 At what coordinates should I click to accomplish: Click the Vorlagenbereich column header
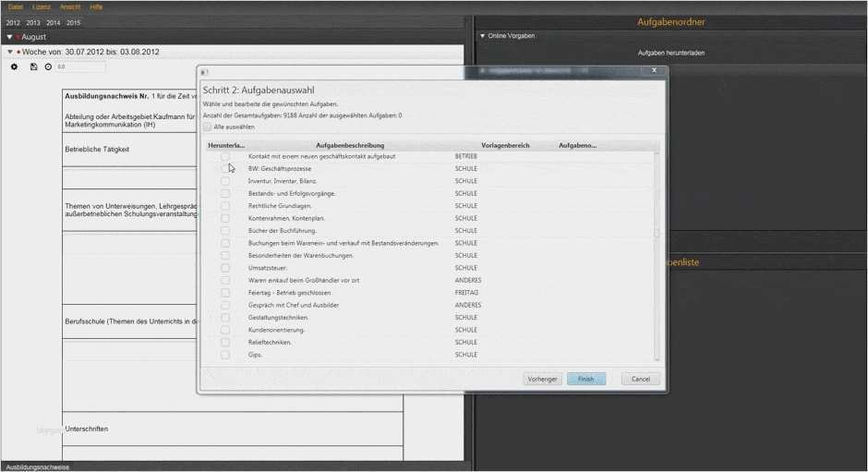coord(505,145)
